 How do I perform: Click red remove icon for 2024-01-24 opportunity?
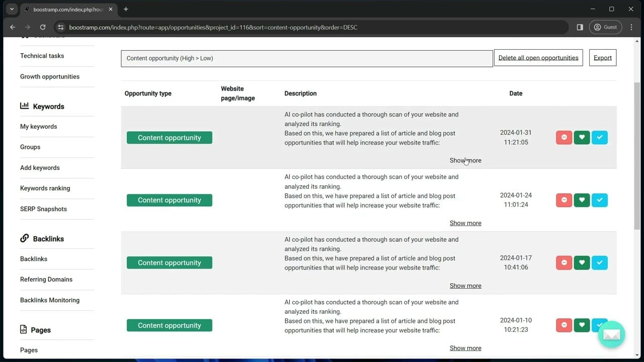point(564,200)
